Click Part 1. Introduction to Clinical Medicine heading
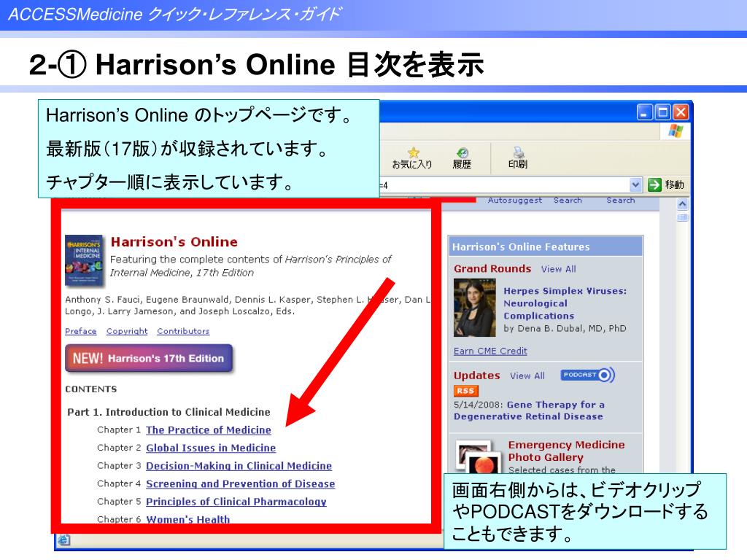 point(169,412)
